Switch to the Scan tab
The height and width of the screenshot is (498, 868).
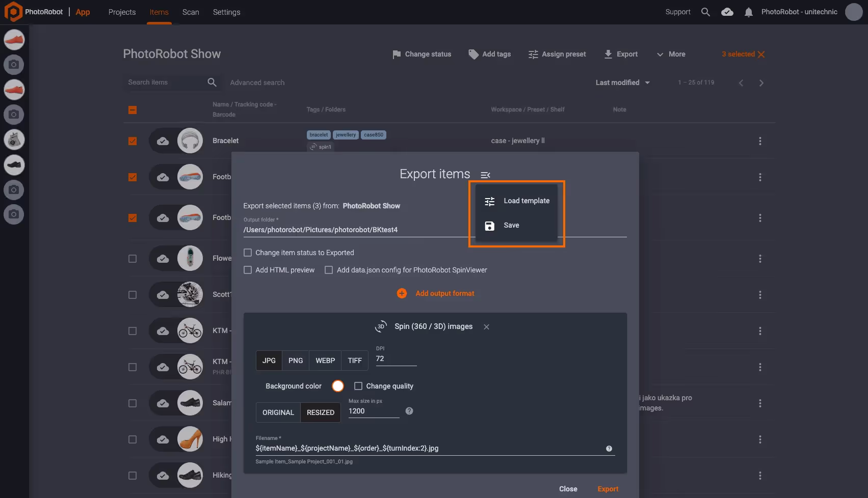[x=191, y=12]
